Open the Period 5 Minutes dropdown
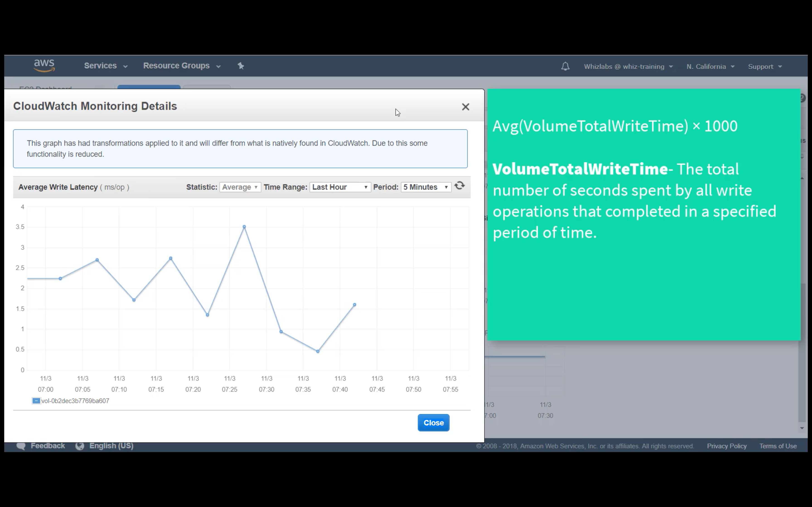 tap(425, 187)
